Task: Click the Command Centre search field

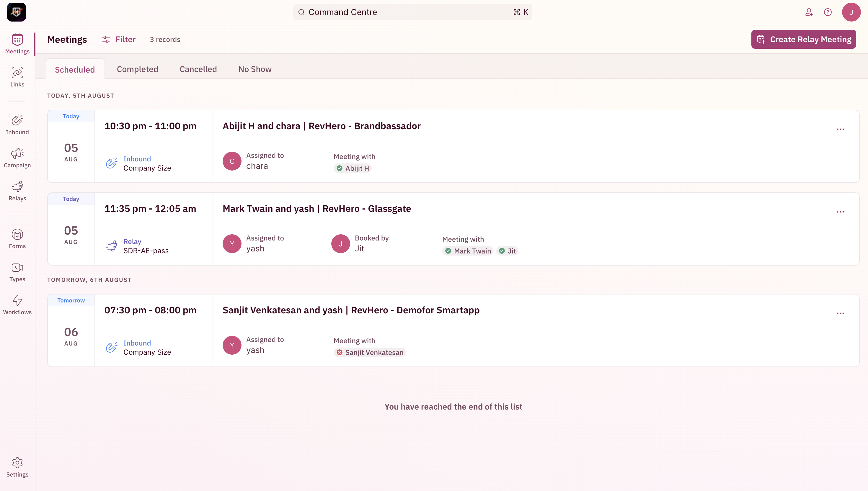Action: [412, 12]
